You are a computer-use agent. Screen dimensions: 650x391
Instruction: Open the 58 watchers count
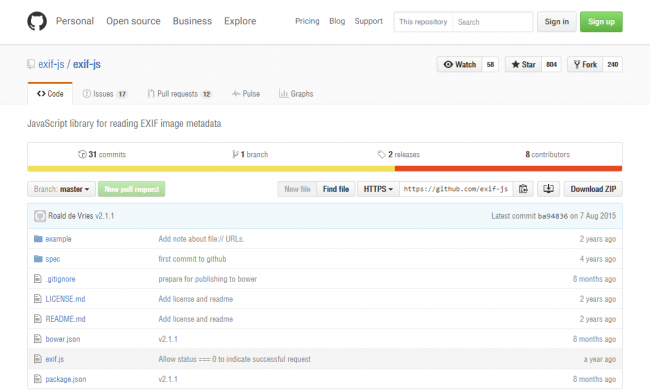490,64
